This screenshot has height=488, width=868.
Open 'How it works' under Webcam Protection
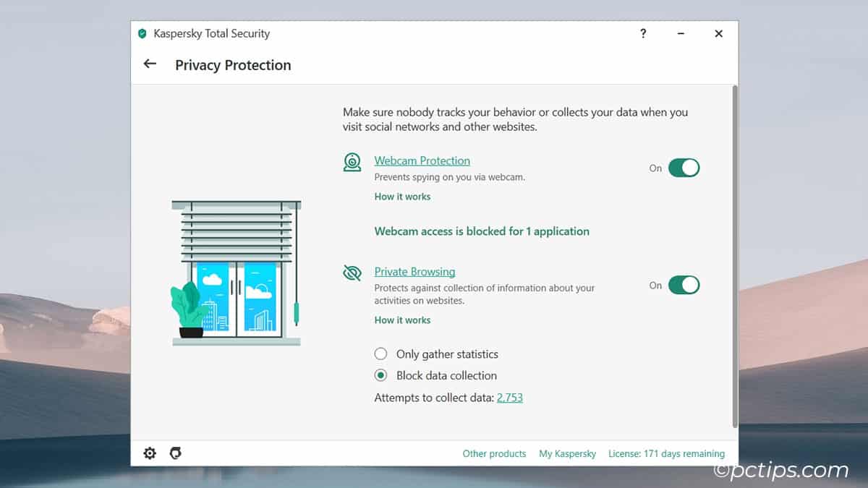402,196
